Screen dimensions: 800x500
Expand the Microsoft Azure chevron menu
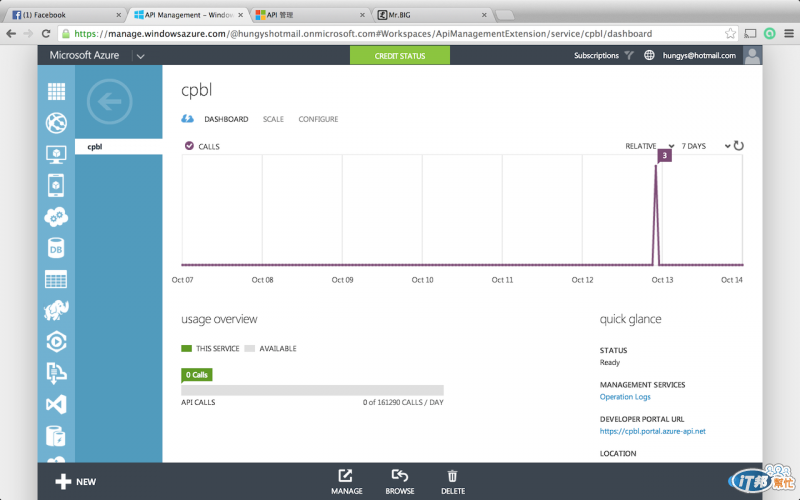140,56
